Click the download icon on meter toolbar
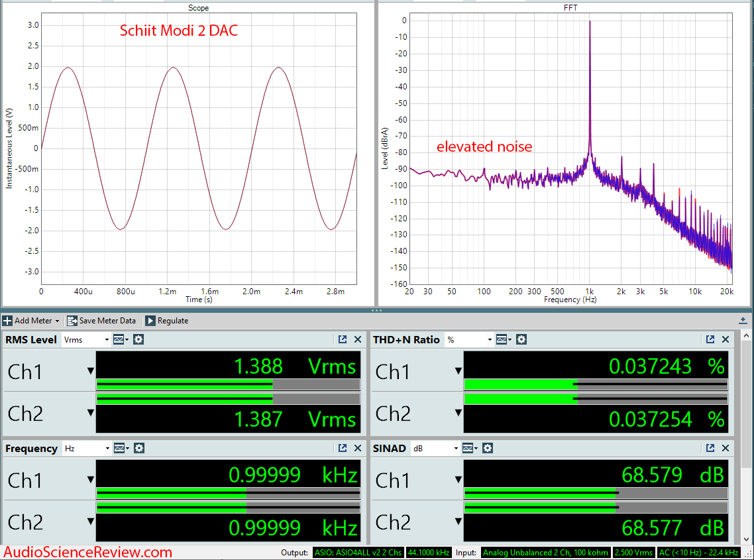Image resolution: width=754 pixels, height=560 pixels. pyautogui.click(x=743, y=320)
